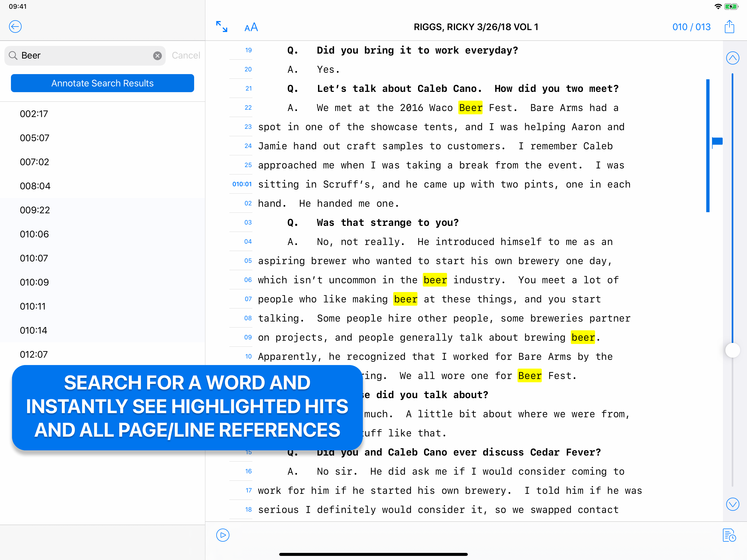
Task: Jump to search result 010:14
Action: coord(33,330)
